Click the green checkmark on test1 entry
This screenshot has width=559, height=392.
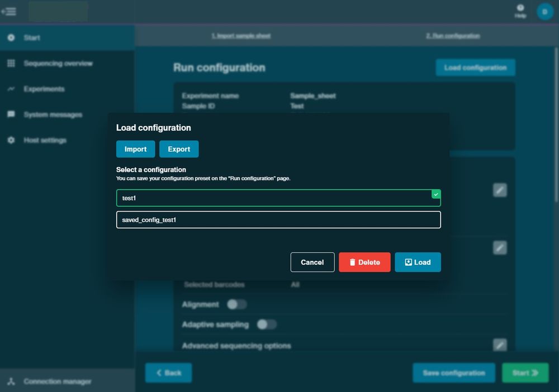pyautogui.click(x=436, y=194)
